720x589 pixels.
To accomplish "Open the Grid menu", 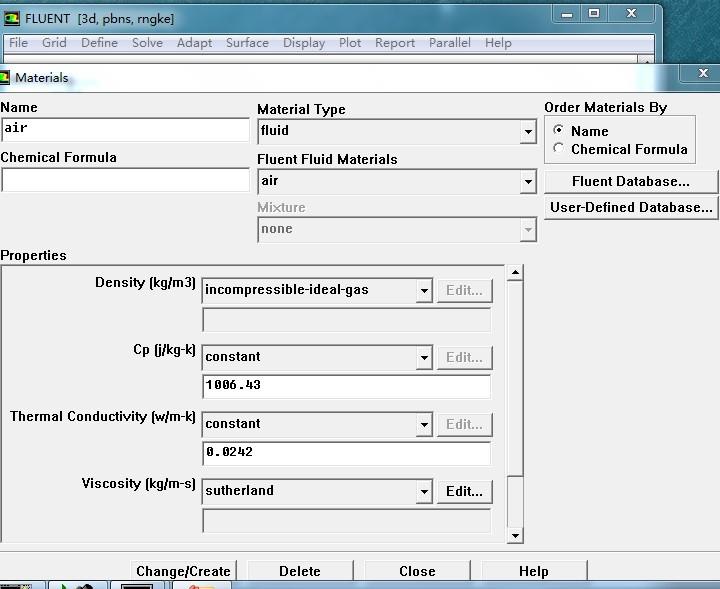I will 54,43.
